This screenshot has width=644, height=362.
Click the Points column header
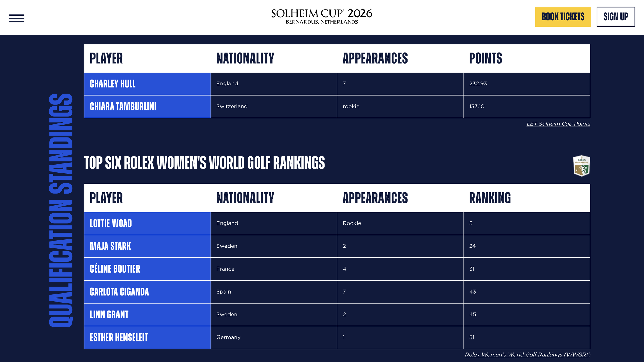pos(485,58)
